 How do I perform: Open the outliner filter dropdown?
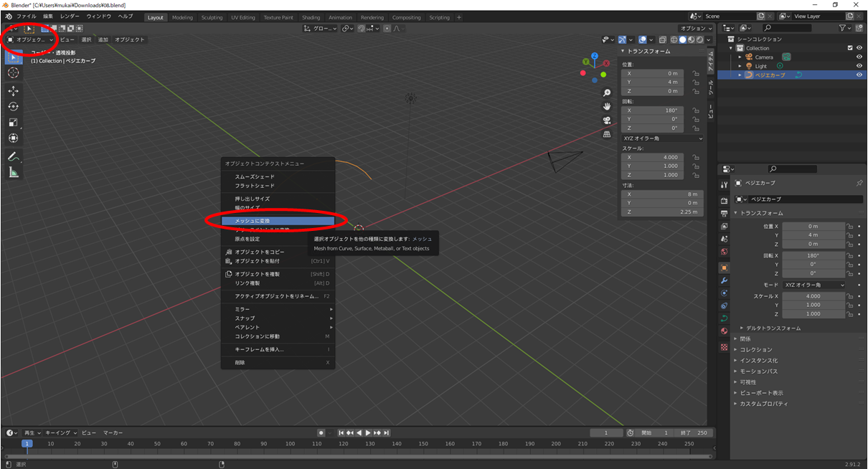point(846,27)
